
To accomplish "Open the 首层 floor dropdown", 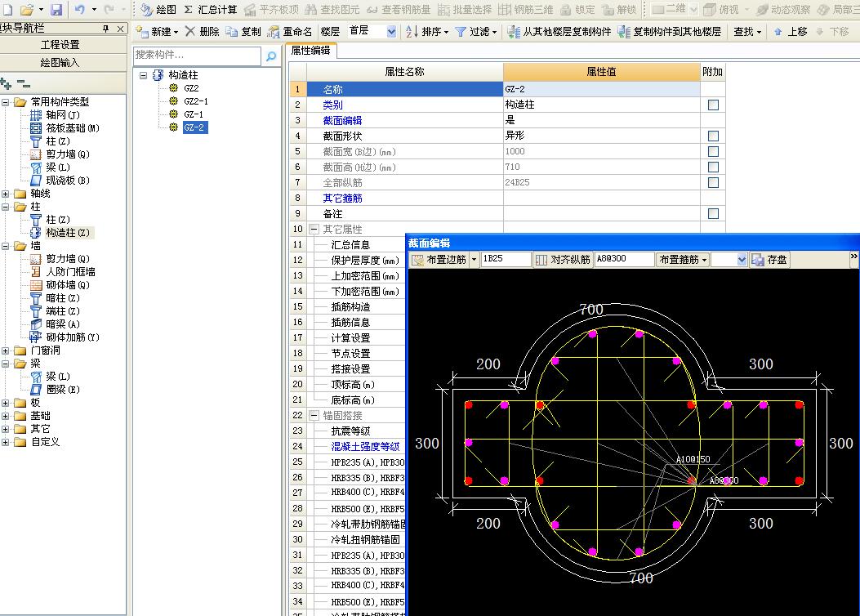I will click(390, 32).
